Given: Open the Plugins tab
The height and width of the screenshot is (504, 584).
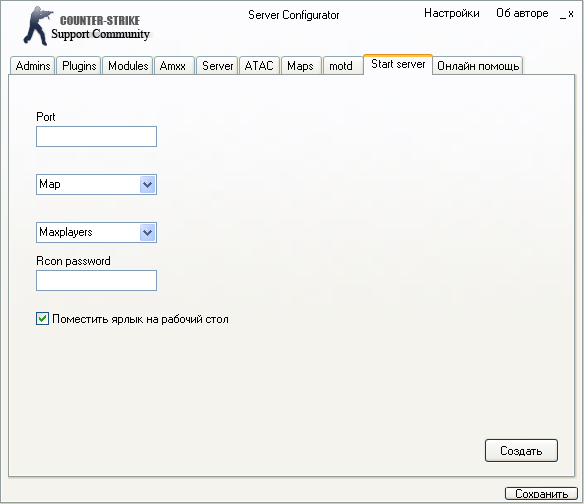Looking at the screenshot, I should coord(79,66).
